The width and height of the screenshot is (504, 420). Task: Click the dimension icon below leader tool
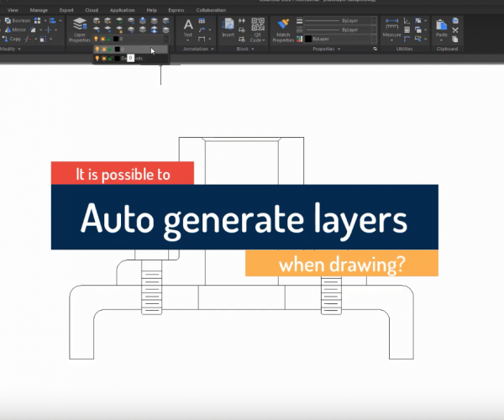pyautogui.click(x=202, y=39)
